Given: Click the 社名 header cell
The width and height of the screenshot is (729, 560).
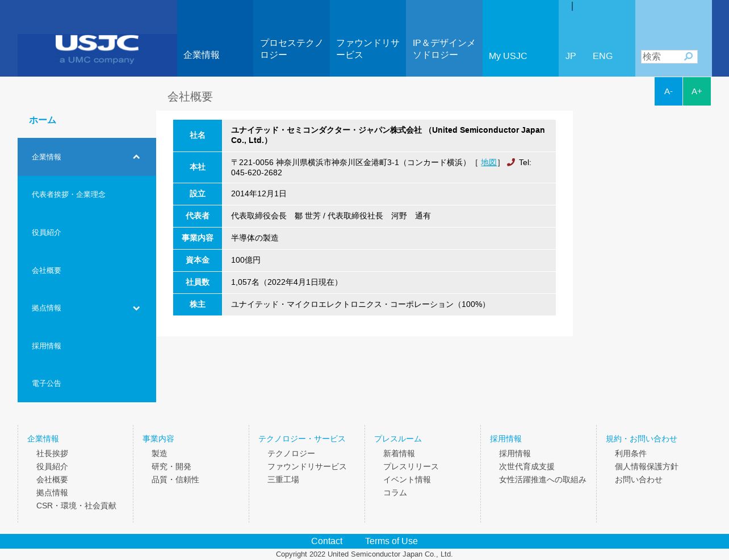Looking at the screenshot, I should 198,136.
